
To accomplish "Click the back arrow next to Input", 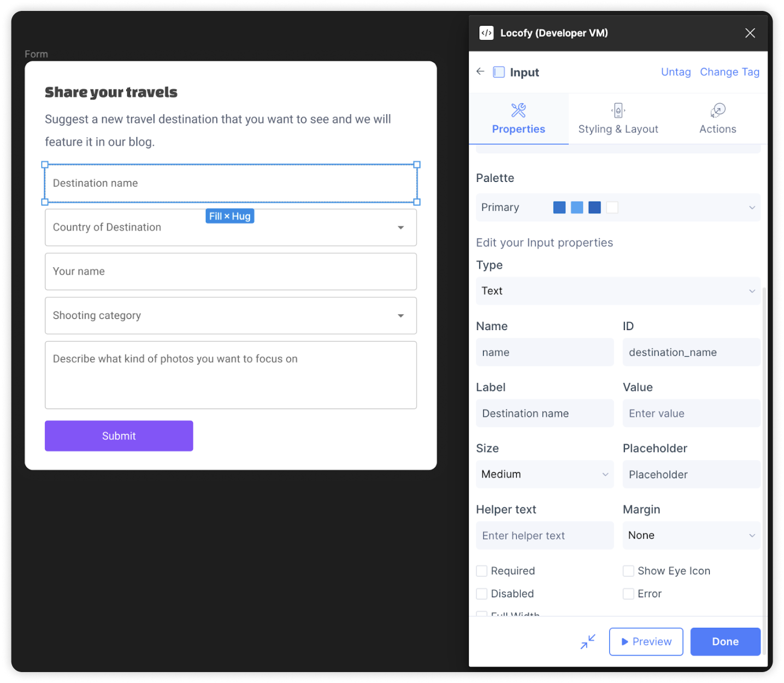I will point(480,72).
